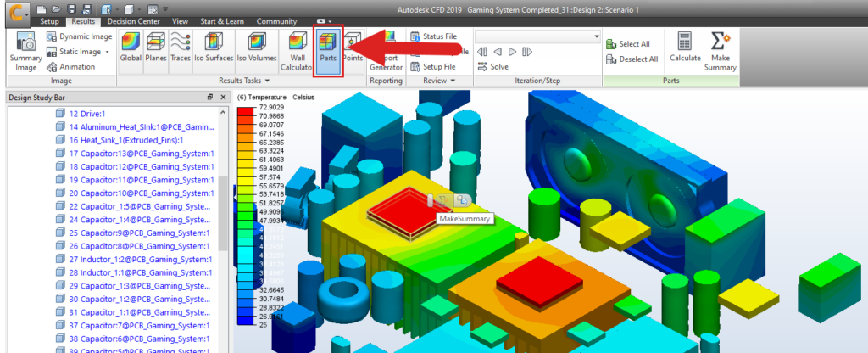Expand Results Tasks panel dropdown

267,81
